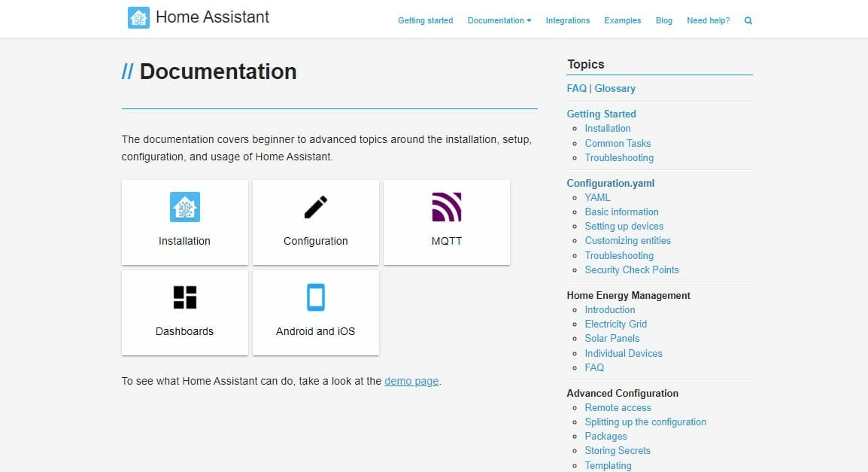Open Getting started in top navigation

(425, 21)
